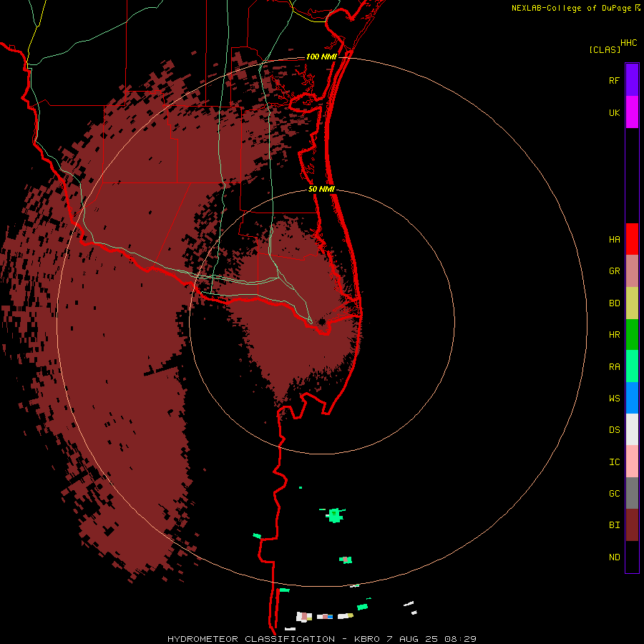Click the GC gray legend swatch

tap(632, 493)
